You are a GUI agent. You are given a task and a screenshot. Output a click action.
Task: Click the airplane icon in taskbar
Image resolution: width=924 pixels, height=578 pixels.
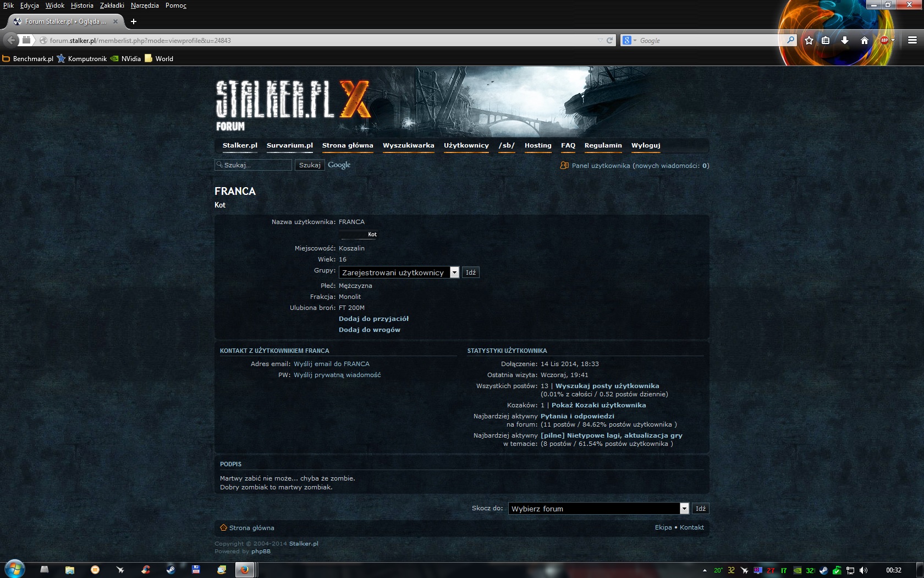click(120, 570)
